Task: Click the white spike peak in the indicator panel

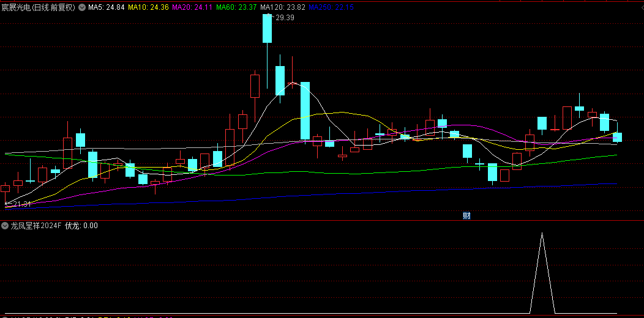Action: tap(542, 234)
